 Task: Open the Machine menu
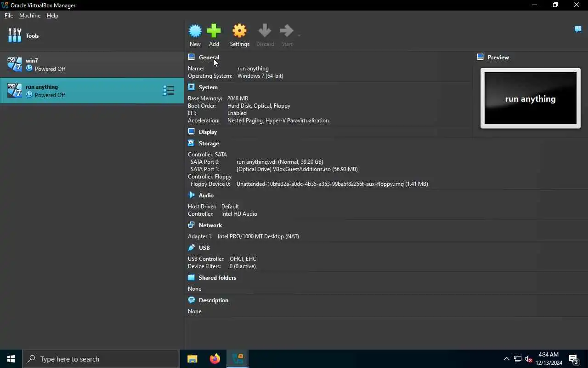coord(30,16)
